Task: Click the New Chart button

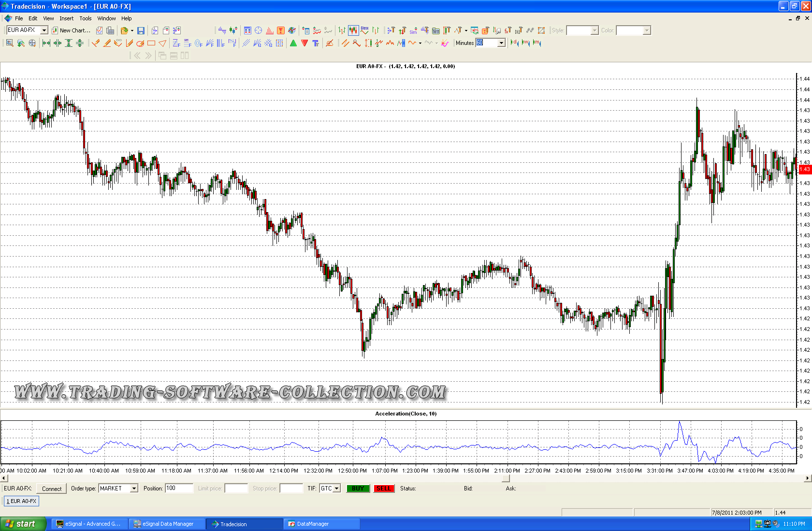Action: (x=71, y=30)
